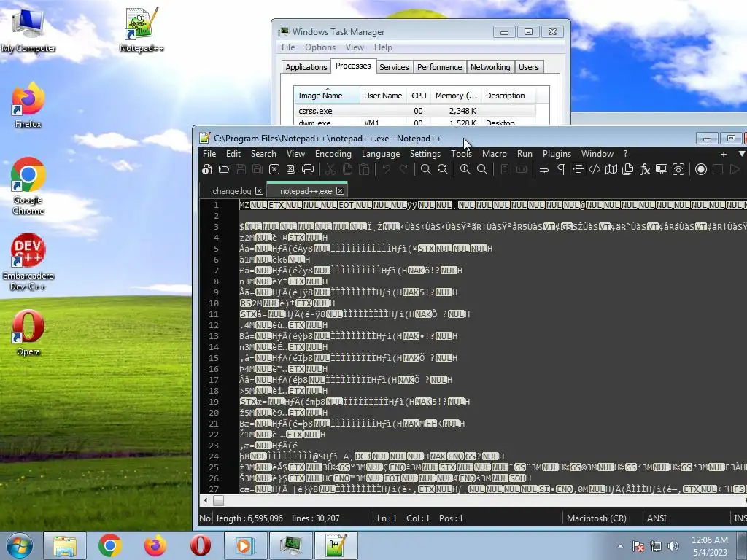Open the Document List icon
The height and width of the screenshot is (560, 747).
click(628, 169)
